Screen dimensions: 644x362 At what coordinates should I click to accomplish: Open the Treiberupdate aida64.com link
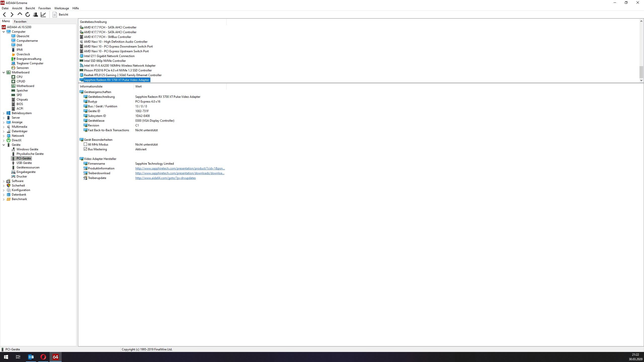point(166,178)
